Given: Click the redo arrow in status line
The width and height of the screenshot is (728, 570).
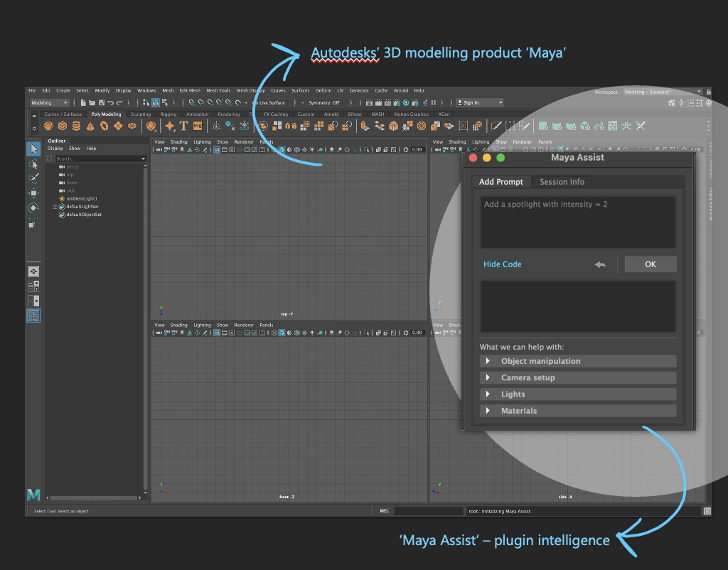Looking at the screenshot, I should 119,102.
